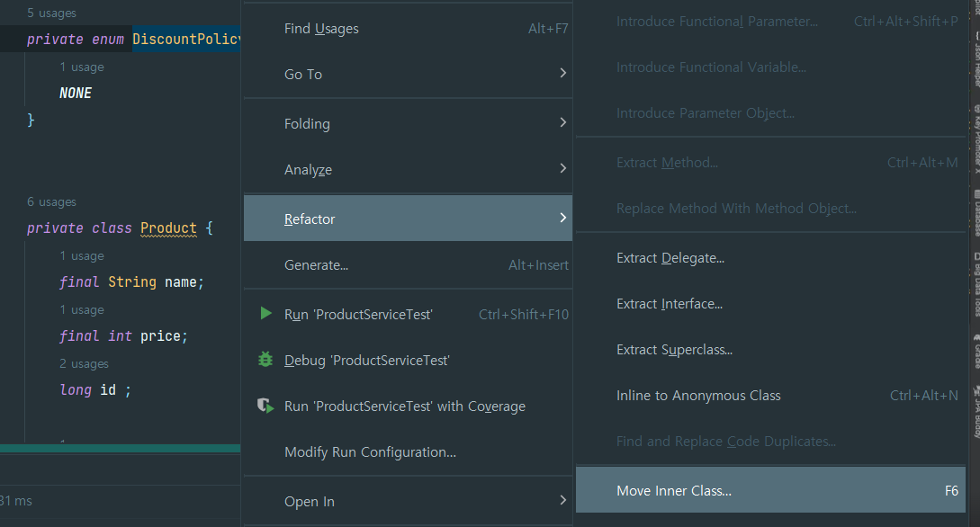Click the green Run 'ProductServiceTest' play icon

coord(265,314)
